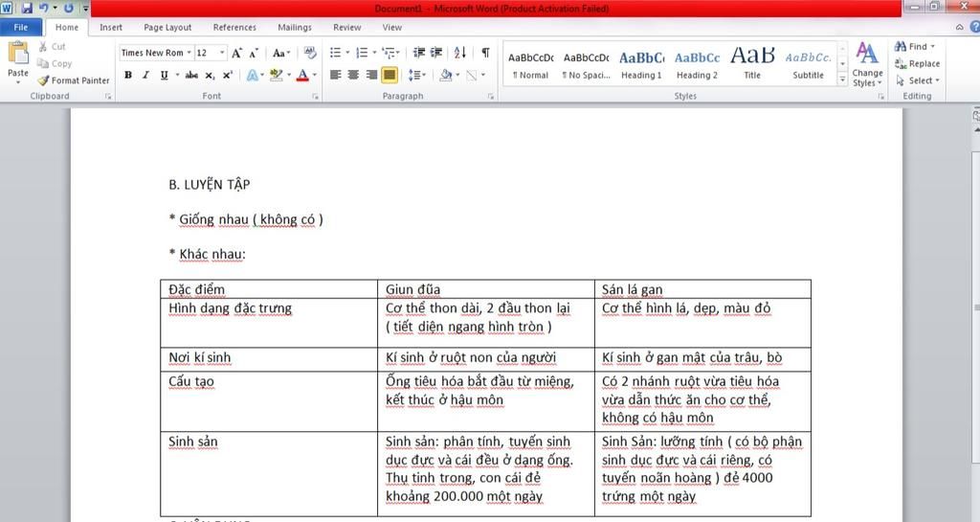Image resolution: width=980 pixels, height=522 pixels.
Task: Toggle underline formatting
Action: [x=164, y=75]
